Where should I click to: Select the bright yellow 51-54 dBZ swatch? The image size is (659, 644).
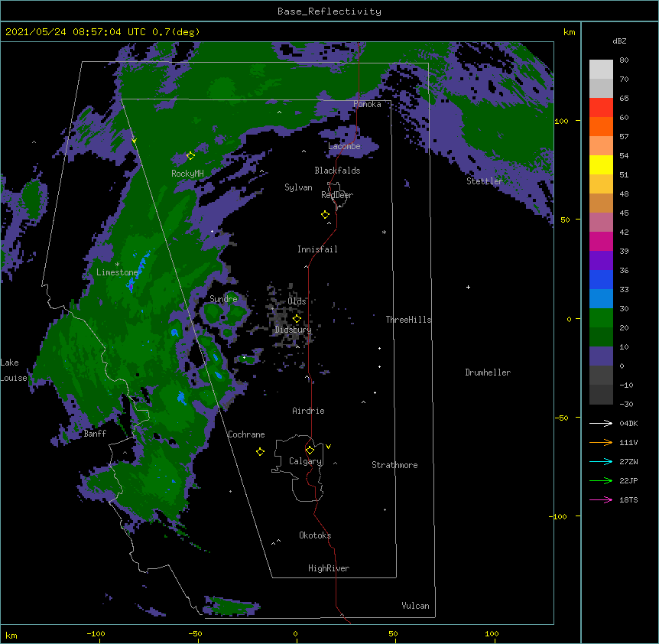pos(601,164)
